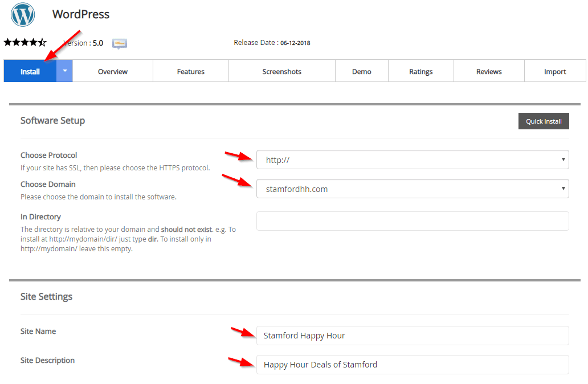Click the Site Description label
The image size is (588, 384).
coord(47,361)
